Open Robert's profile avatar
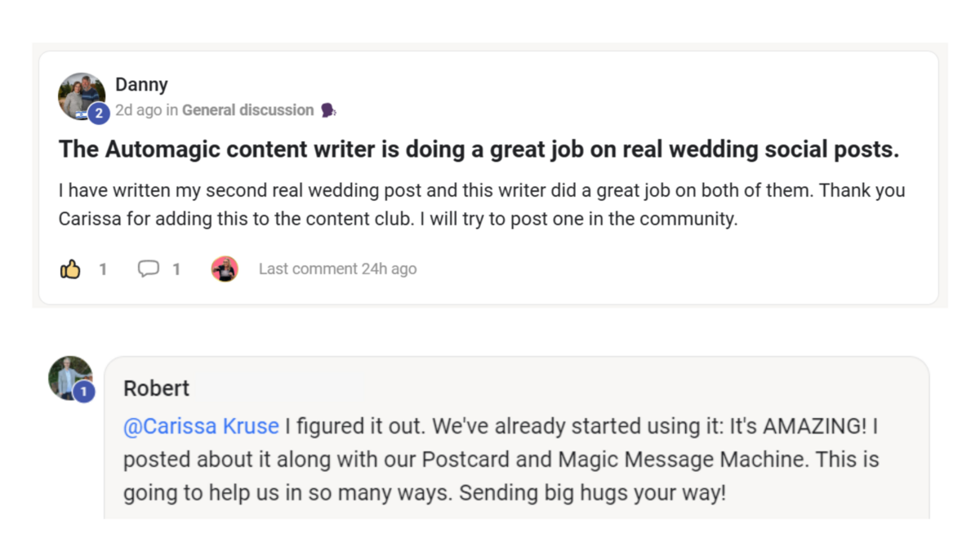This screenshot has width=980, height=560. [68, 376]
